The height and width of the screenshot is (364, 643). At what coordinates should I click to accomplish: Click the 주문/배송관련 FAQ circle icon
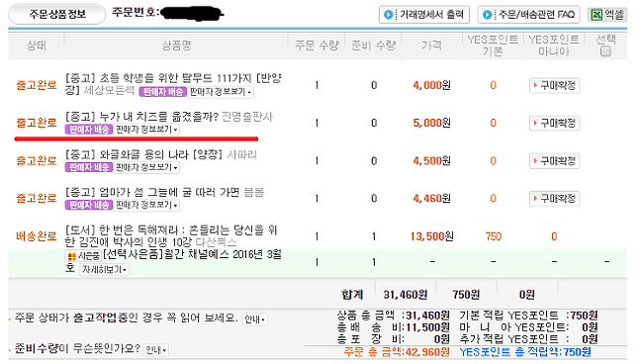click(x=487, y=15)
